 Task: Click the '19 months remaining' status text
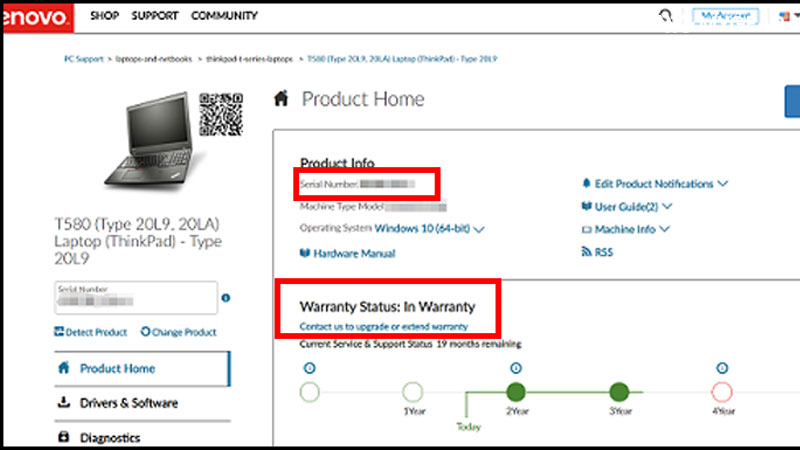(479, 344)
